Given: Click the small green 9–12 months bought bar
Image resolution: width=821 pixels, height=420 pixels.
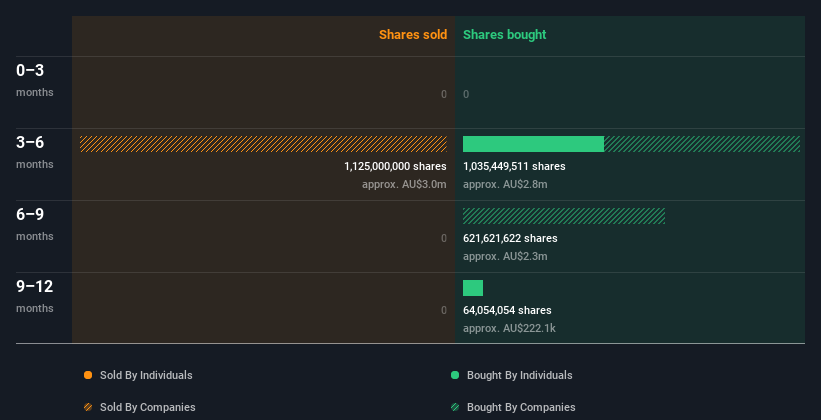Looking at the screenshot, I should (x=473, y=288).
